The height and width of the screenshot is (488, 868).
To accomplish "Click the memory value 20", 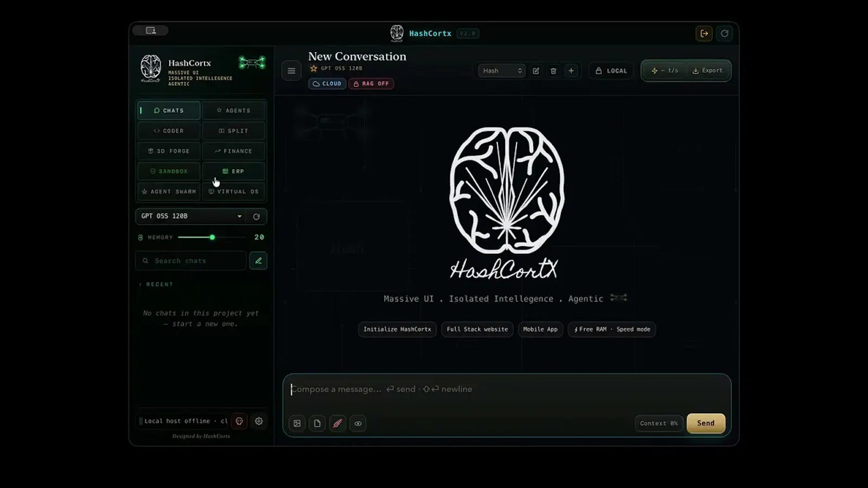I will point(259,237).
